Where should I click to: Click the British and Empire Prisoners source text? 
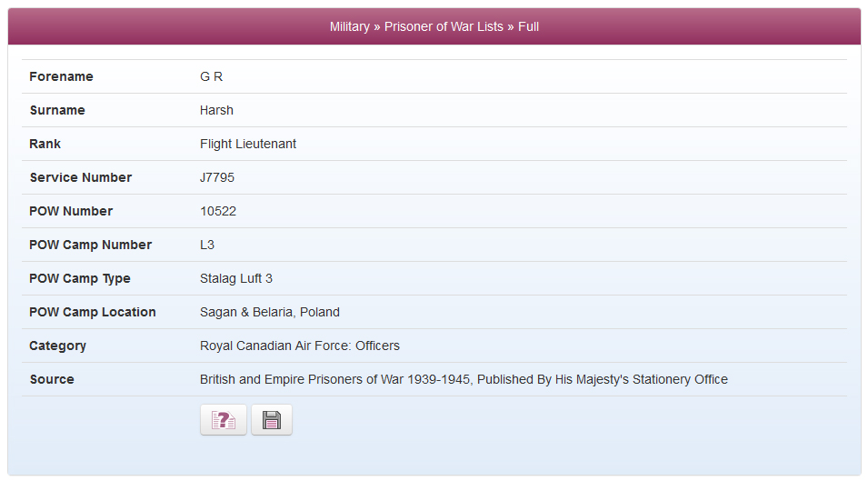click(464, 380)
